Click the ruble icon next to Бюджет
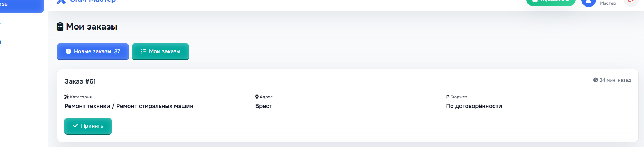 coord(448,97)
